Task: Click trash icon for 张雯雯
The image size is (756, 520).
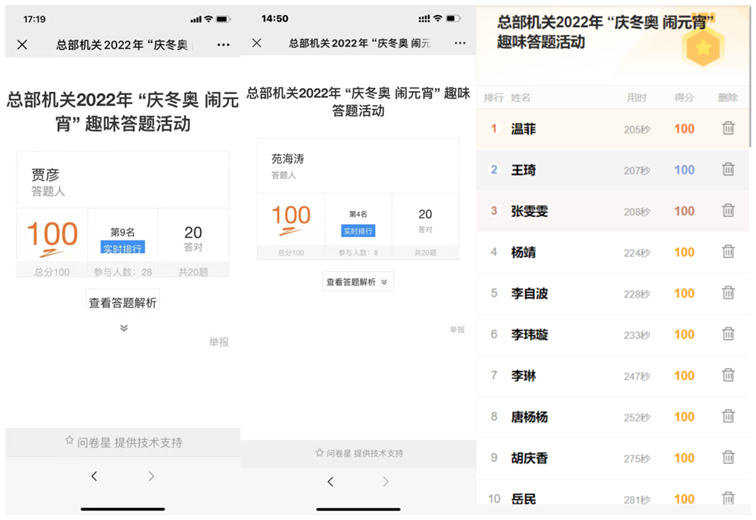Action: point(728,211)
